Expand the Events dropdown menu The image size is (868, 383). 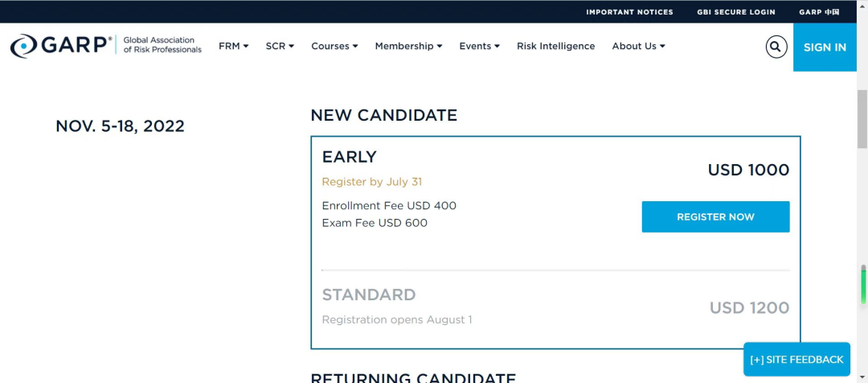point(479,47)
